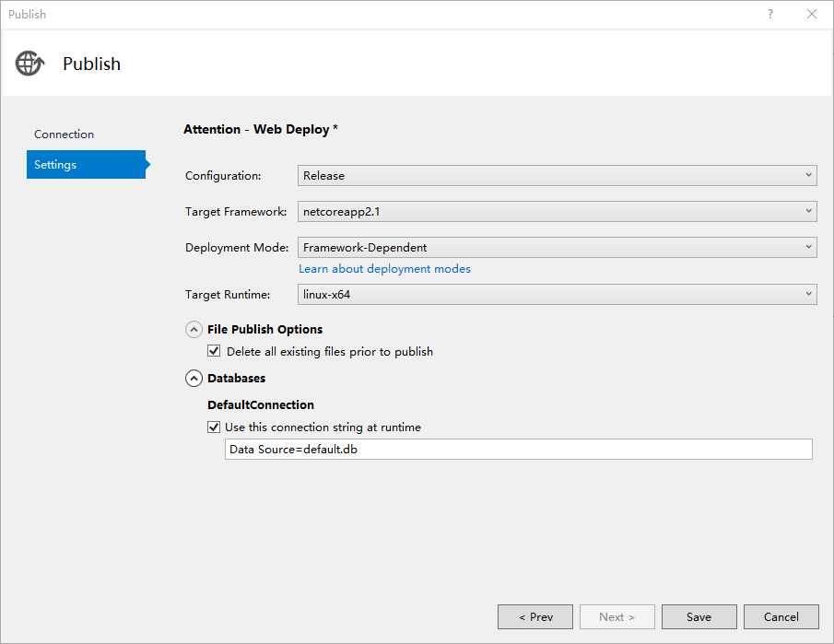Open the Target Framework dropdown
Image resolution: width=834 pixels, height=644 pixels.
[x=557, y=211]
